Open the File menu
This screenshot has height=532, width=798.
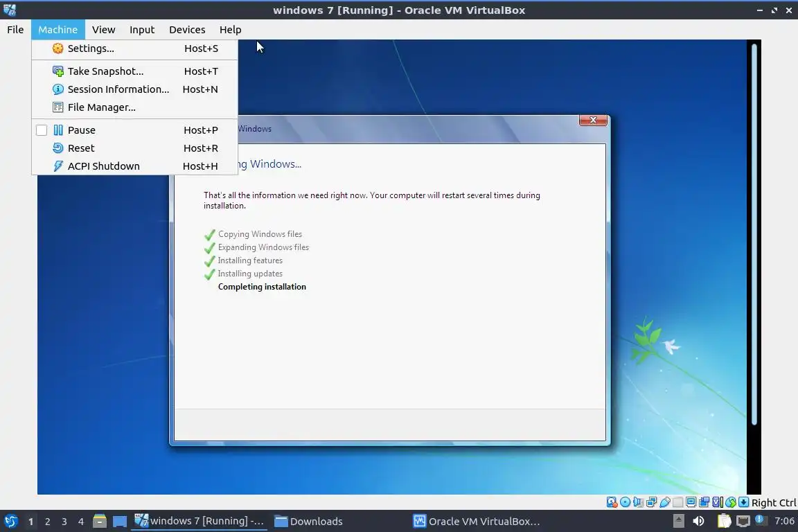pyautogui.click(x=15, y=30)
